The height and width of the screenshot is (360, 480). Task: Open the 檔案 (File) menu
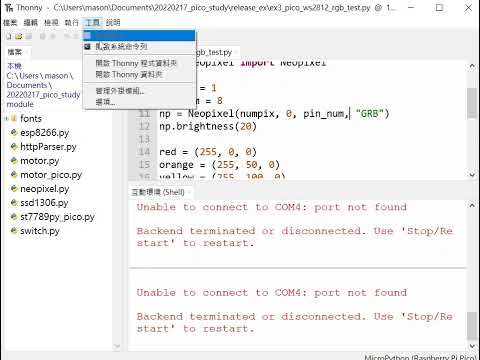10,23
